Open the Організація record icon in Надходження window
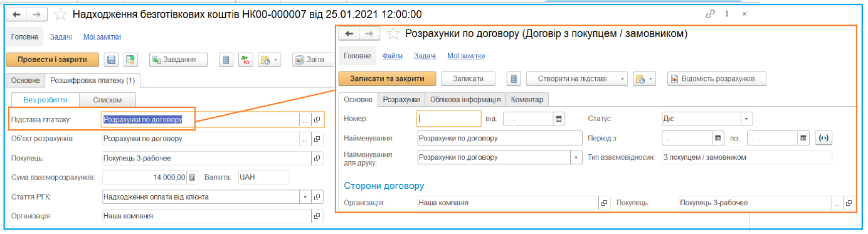 pyautogui.click(x=317, y=216)
